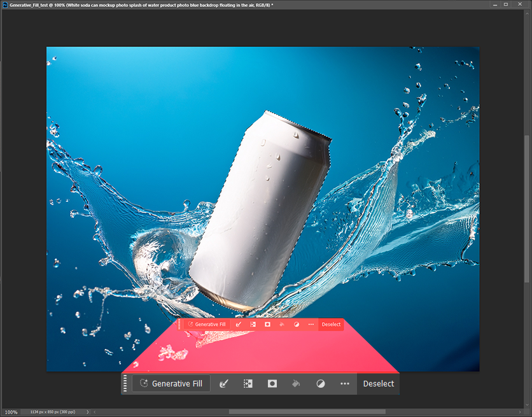The height and width of the screenshot is (417, 532).
Task: Click Fill bucket icon in small red bar
Action: (x=282, y=325)
